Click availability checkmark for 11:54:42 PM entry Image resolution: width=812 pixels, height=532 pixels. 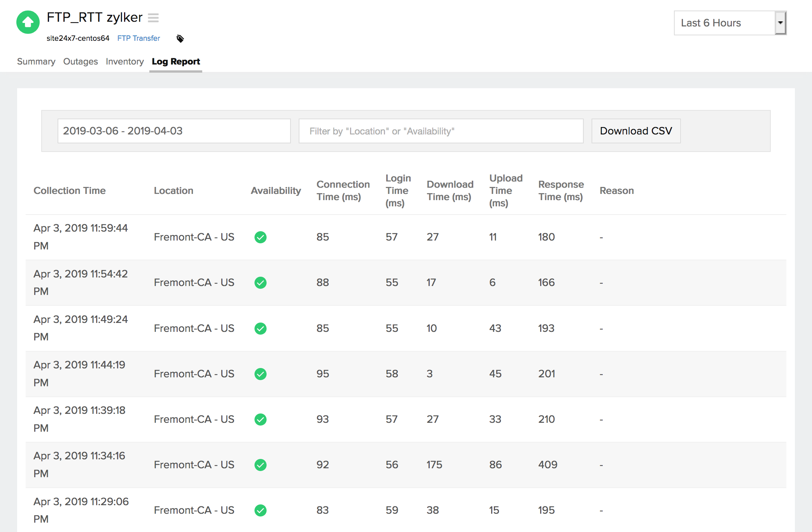(260, 283)
